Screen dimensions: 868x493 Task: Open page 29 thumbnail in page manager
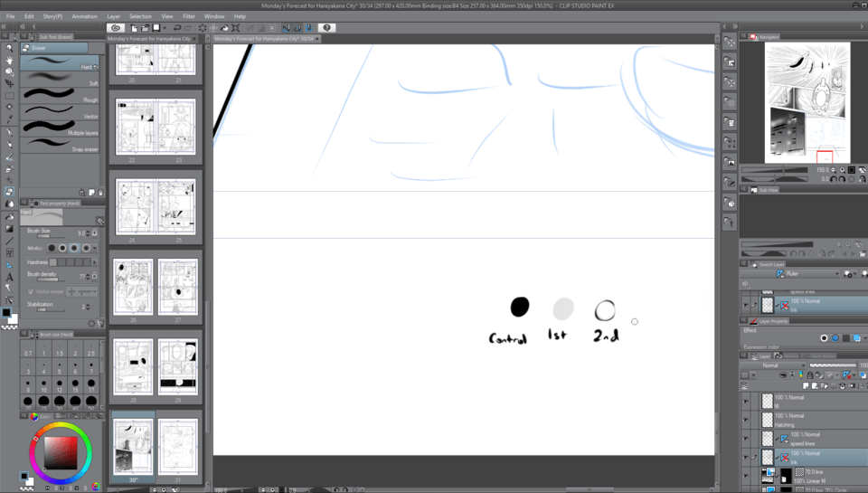pos(178,366)
